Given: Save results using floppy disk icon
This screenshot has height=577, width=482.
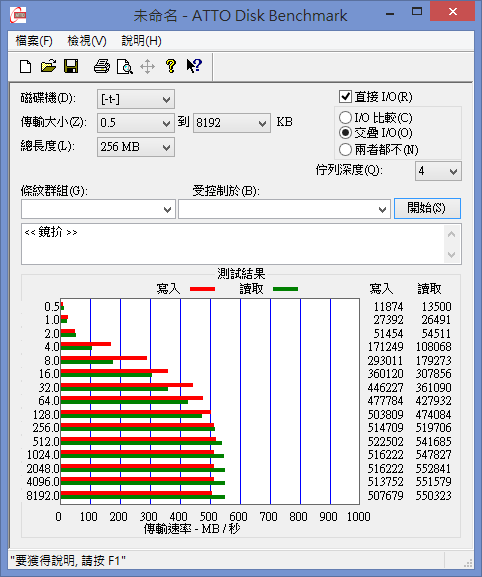Looking at the screenshot, I should coord(71,66).
